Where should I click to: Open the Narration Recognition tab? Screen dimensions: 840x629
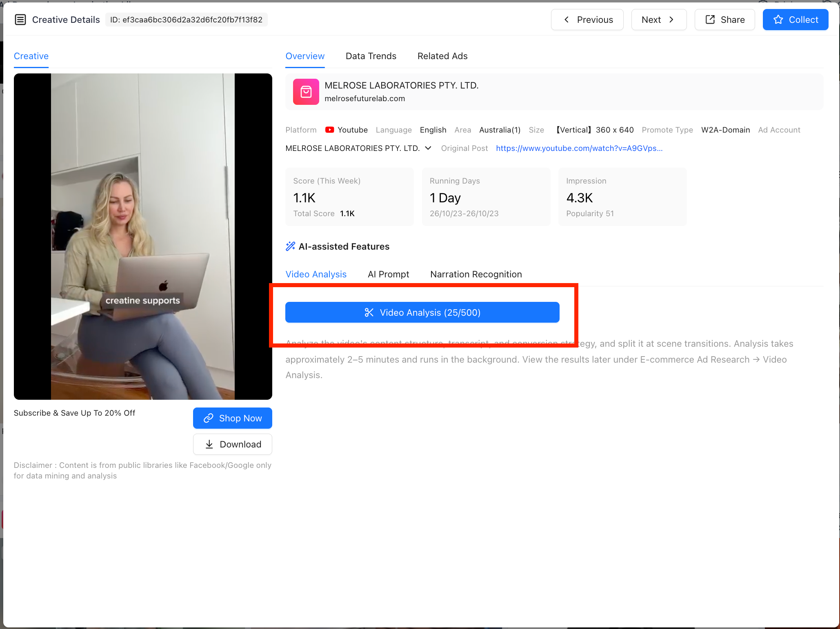click(x=476, y=274)
